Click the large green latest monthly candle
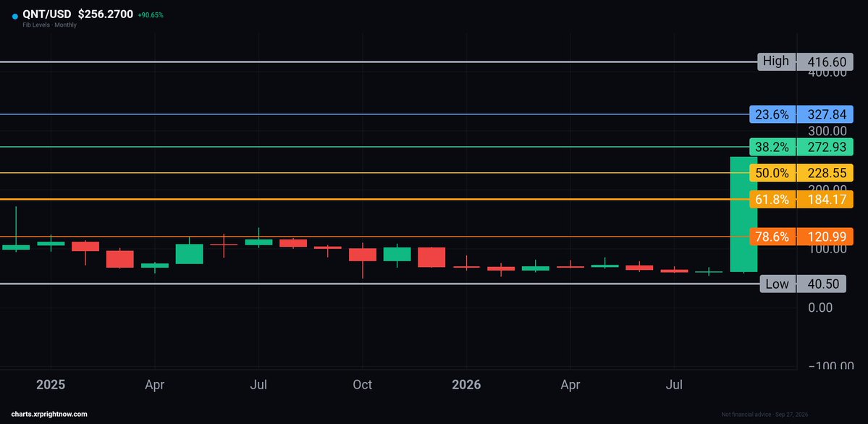The width and height of the screenshot is (868, 424). [743, 214]
